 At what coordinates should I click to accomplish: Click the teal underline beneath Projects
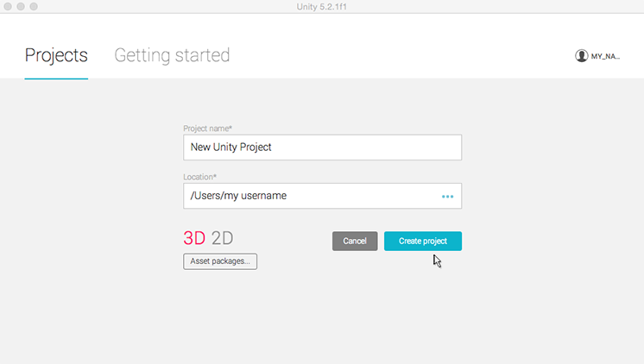tap(56, 78)
